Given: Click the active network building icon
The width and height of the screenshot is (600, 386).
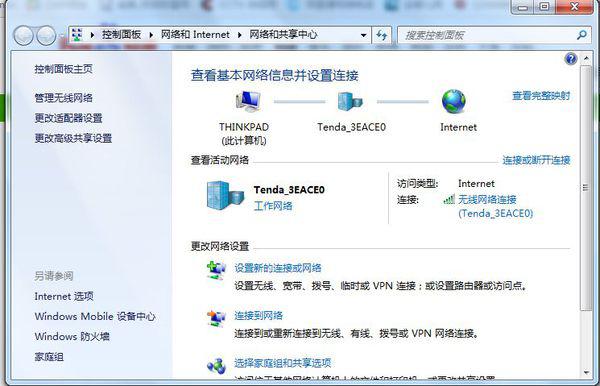Looking at the screenshot, I should [225, 196].
